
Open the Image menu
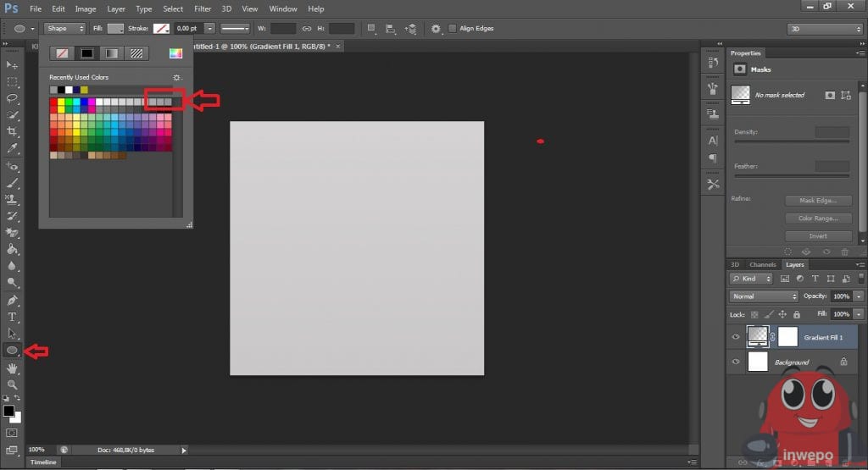pos(86,8)
